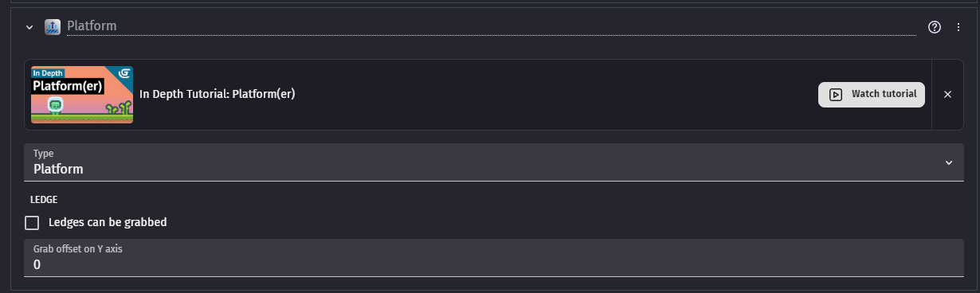Click the robot character in the tutorial thumbnail
Screen dimensions: 980x293
point(56,106)
